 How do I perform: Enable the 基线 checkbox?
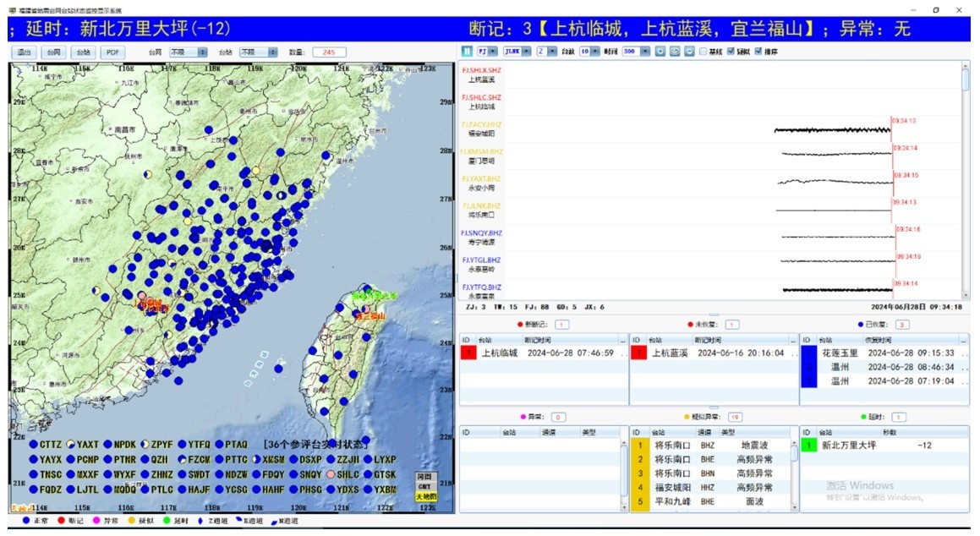[x=704, y=52]
